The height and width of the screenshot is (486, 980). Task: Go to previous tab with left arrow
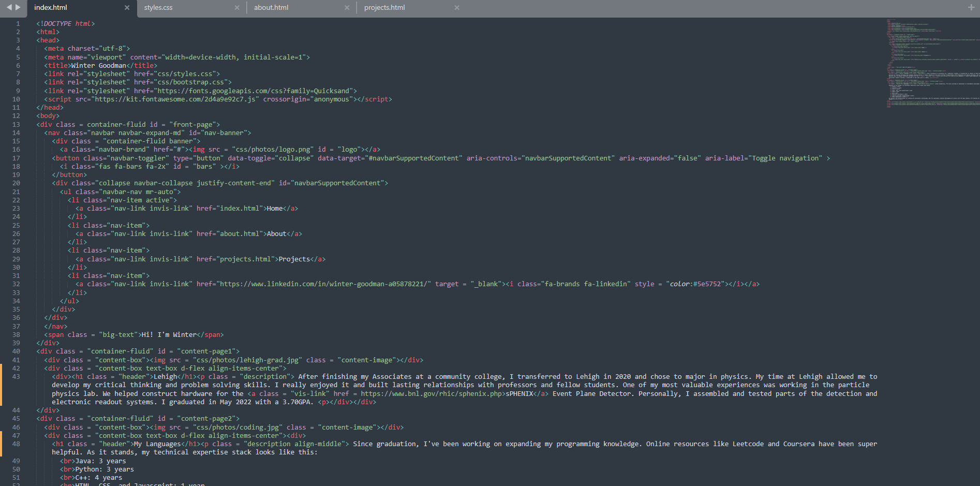[9, 7]
